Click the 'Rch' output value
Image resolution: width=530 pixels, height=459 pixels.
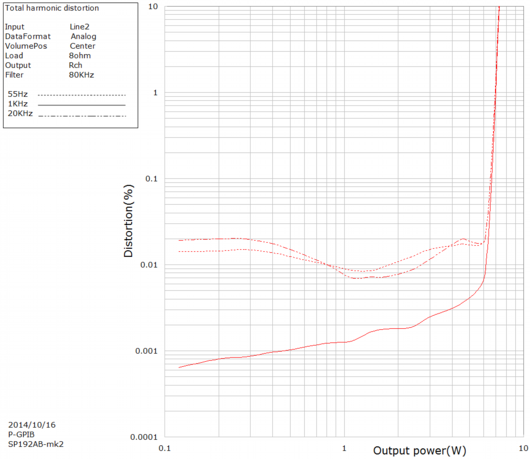75,65
